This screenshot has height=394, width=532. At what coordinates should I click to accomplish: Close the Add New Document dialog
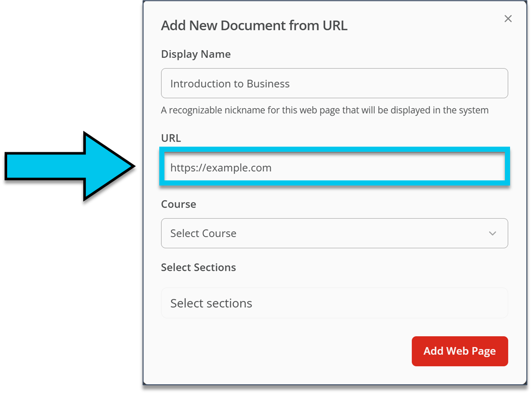tap(507, 19)
